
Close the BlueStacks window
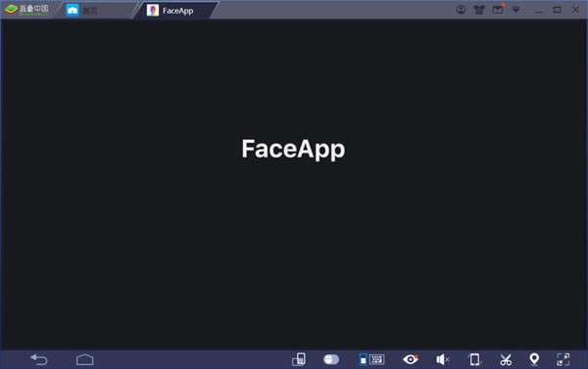click(575, 10)
